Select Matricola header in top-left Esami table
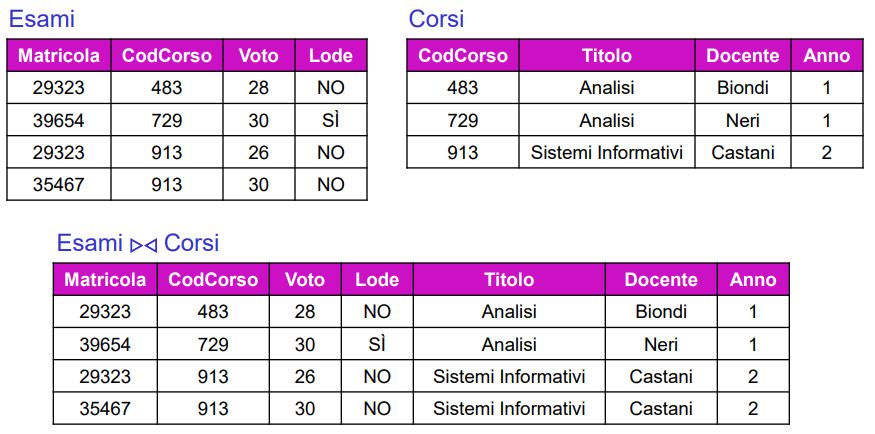The image size is (875, 434). 58,56
